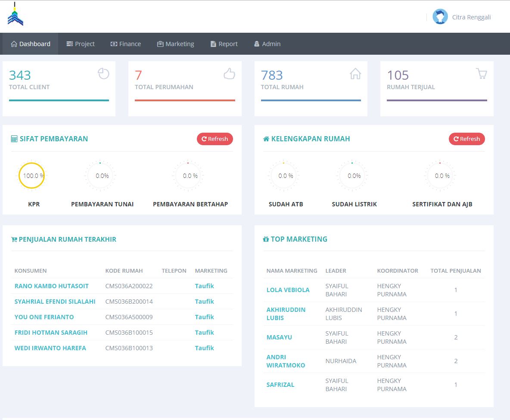Open the Dashboard menu item
This screenshot has height=420, width=510.
[x=31, y=44]
